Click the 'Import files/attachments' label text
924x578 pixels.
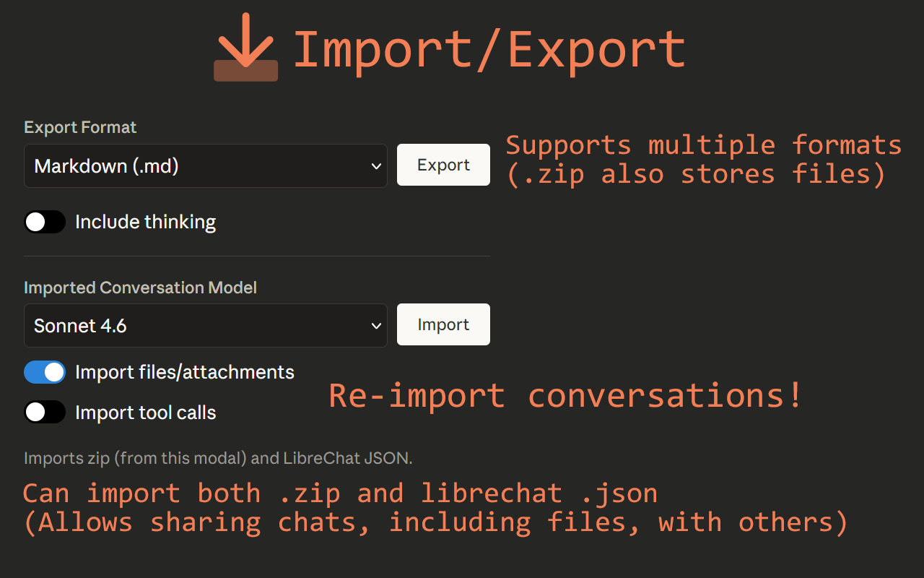pyautogui.click(x=185, y=372)
